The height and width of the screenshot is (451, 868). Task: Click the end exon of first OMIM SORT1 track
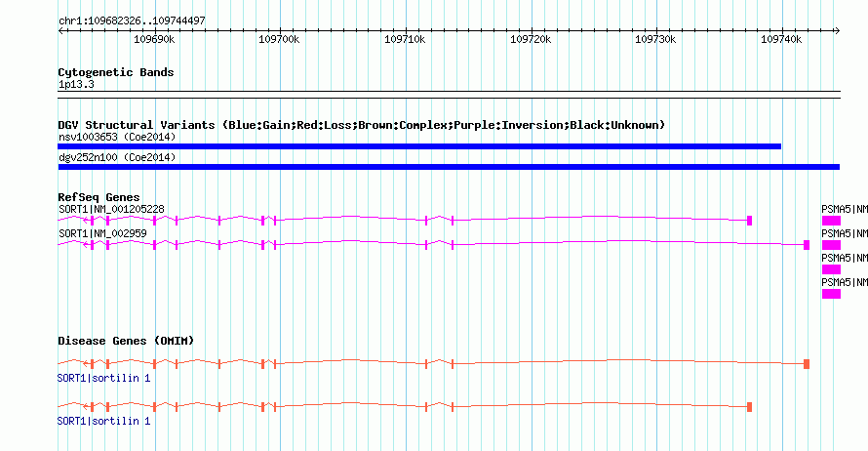click(x=807, y=364)
